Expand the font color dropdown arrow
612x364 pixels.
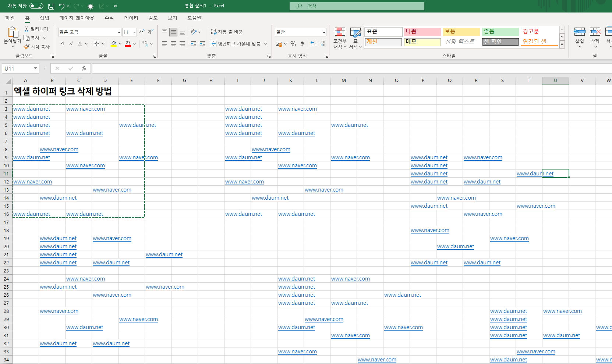coord(135,44)
